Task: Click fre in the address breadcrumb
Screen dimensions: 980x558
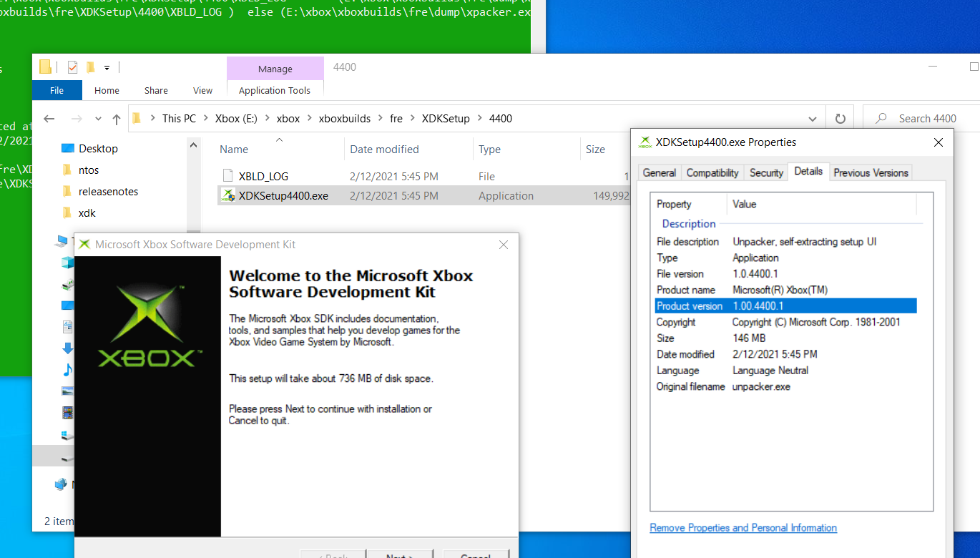Action: [x=396, y=119]
